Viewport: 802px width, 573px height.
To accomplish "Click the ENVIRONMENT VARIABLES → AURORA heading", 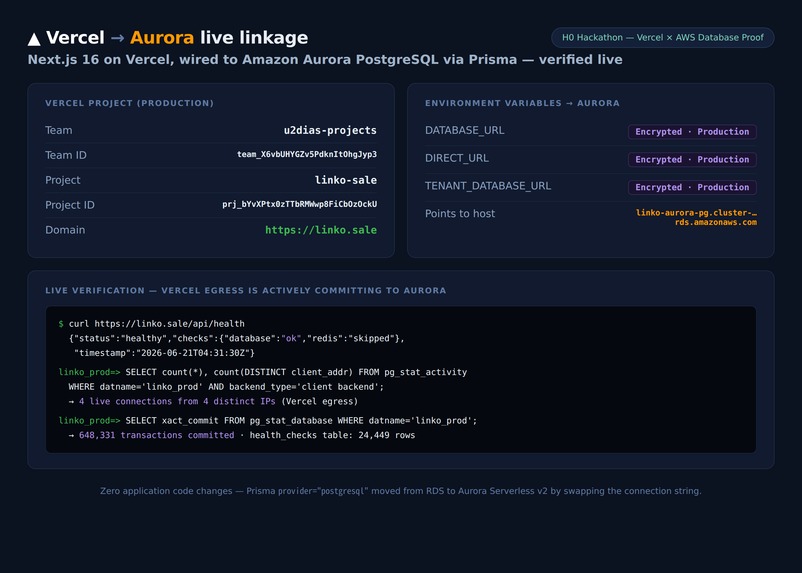I will point(522,103).
